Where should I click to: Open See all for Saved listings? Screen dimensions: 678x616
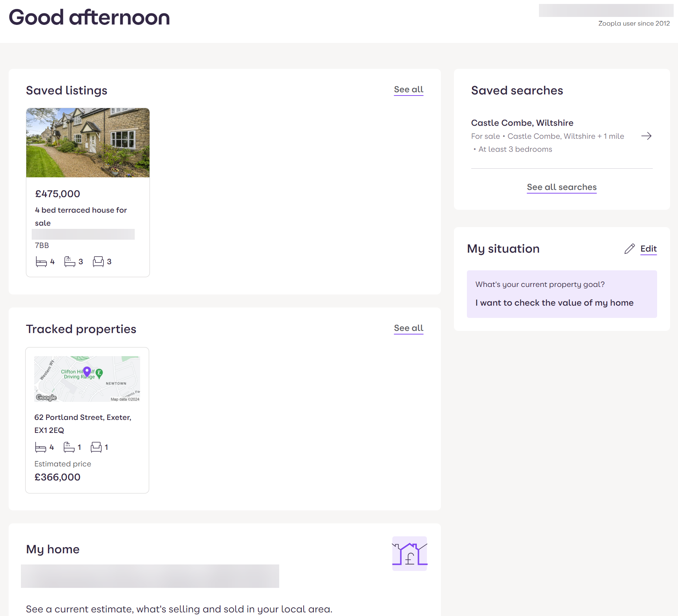tap(409, 89)
